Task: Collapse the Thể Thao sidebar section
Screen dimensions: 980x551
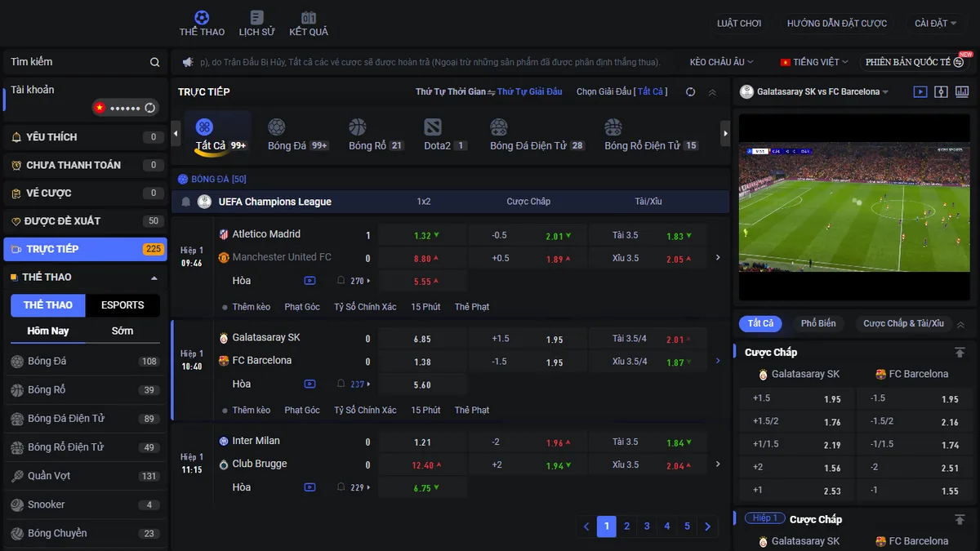Action: (x=154, y=278)
